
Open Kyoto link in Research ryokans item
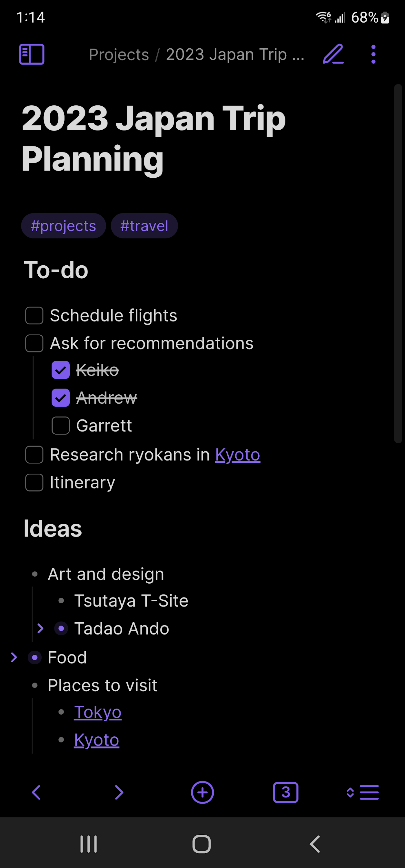tap(237, 455)
